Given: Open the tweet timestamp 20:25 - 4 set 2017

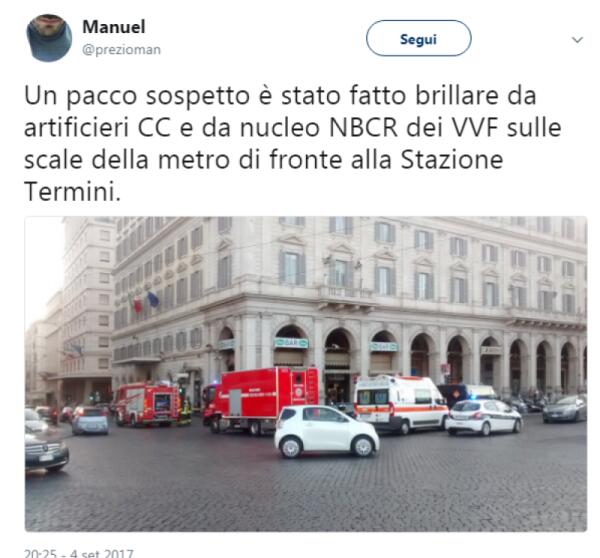Looking at the screenshot, I should (x=78, y=553).
